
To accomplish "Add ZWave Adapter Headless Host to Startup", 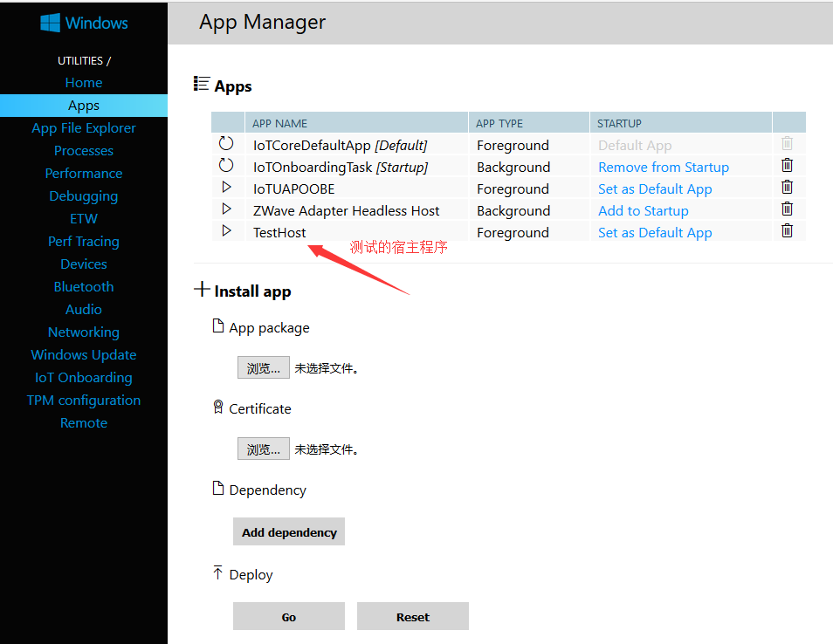I will [x=644, y=211].
